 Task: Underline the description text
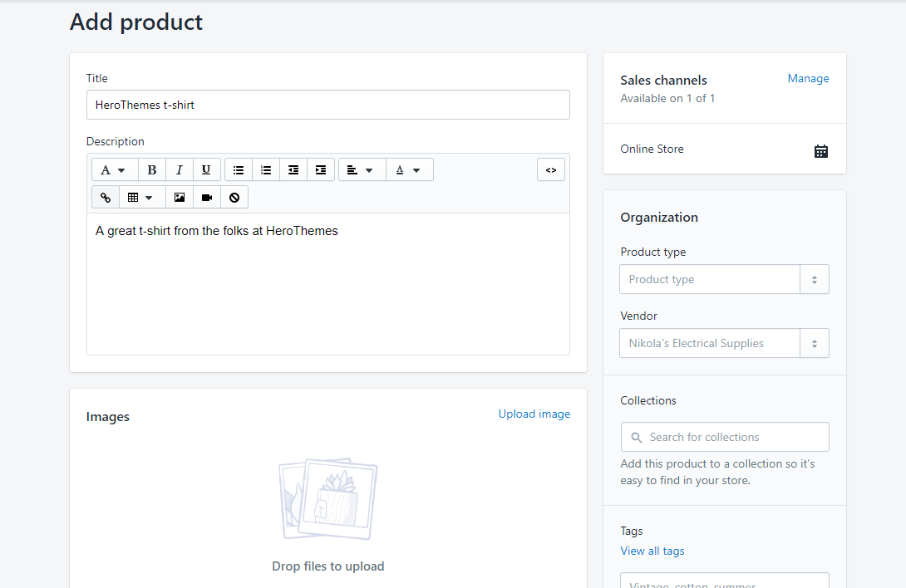[206, 169]
